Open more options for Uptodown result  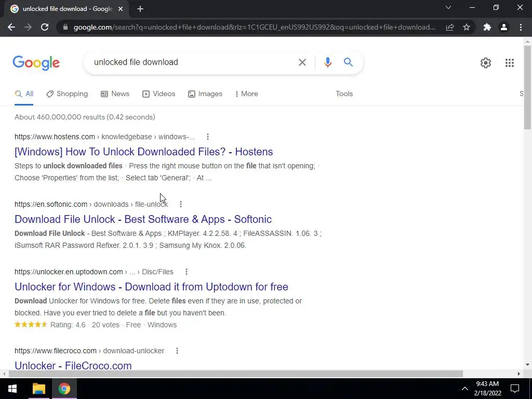(x=187, y=272)
